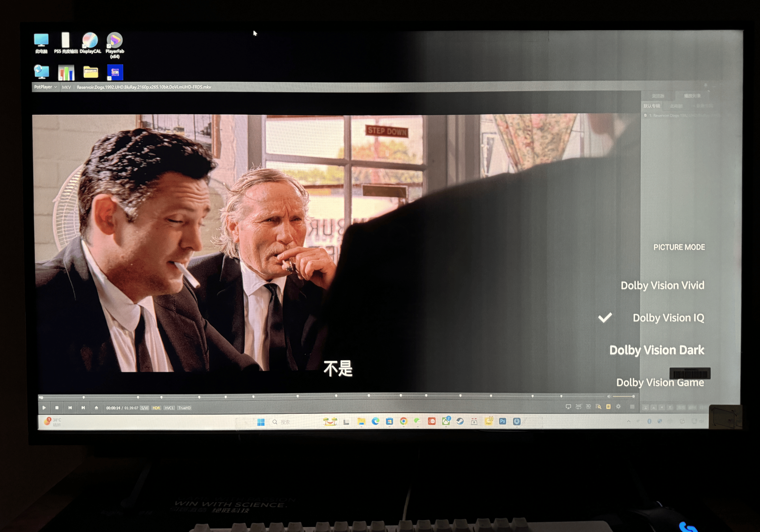
Task: Launch DisplayCAL desktop shortcut
Action: [90, 43]
